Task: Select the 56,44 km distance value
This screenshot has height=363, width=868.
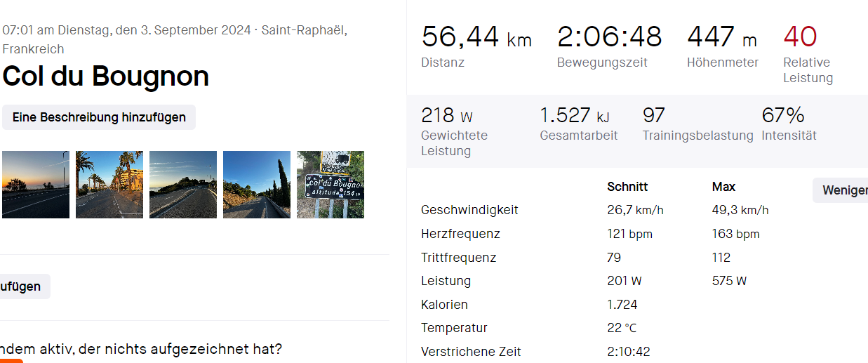Action: (x=476, y=37)
